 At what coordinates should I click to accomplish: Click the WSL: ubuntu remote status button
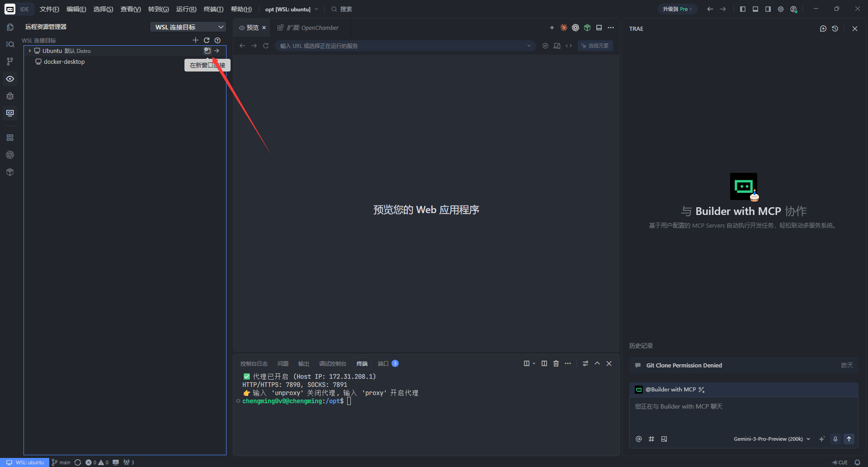click(x=25, y=462)
